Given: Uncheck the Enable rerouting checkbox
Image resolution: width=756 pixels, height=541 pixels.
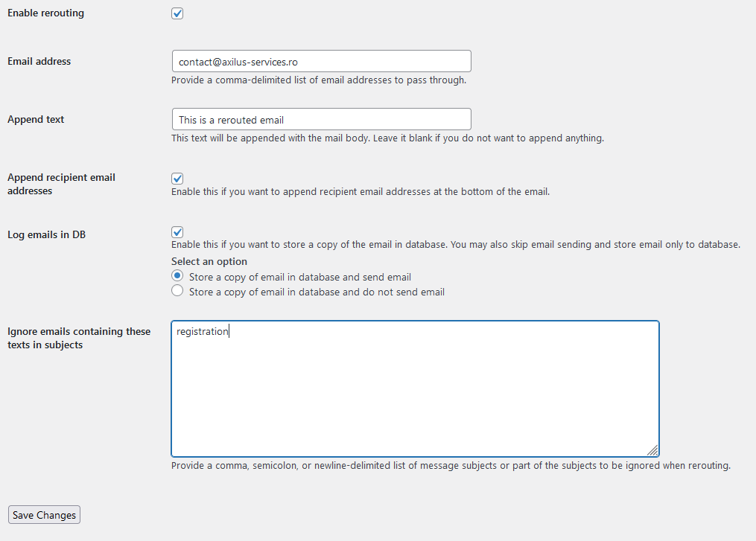Looking at the screenshot, I should [x=177, y=13].
